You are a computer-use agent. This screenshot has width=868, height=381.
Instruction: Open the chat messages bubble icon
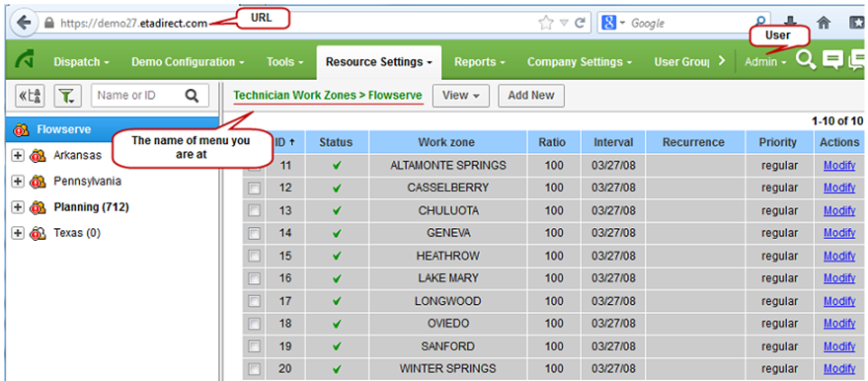(x=833, y=60)
